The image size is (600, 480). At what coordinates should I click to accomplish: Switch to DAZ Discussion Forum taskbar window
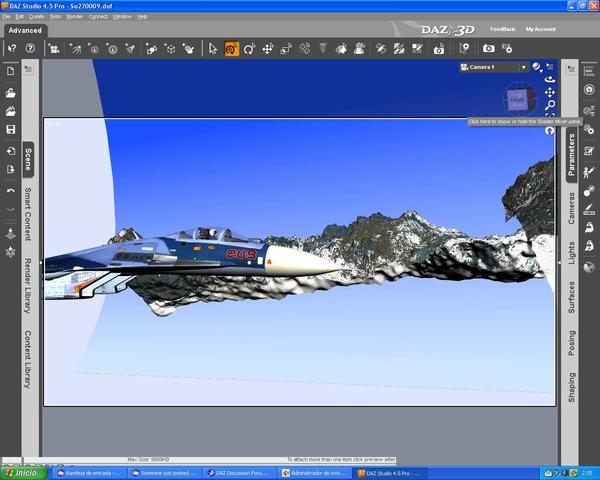pos(239,473)
